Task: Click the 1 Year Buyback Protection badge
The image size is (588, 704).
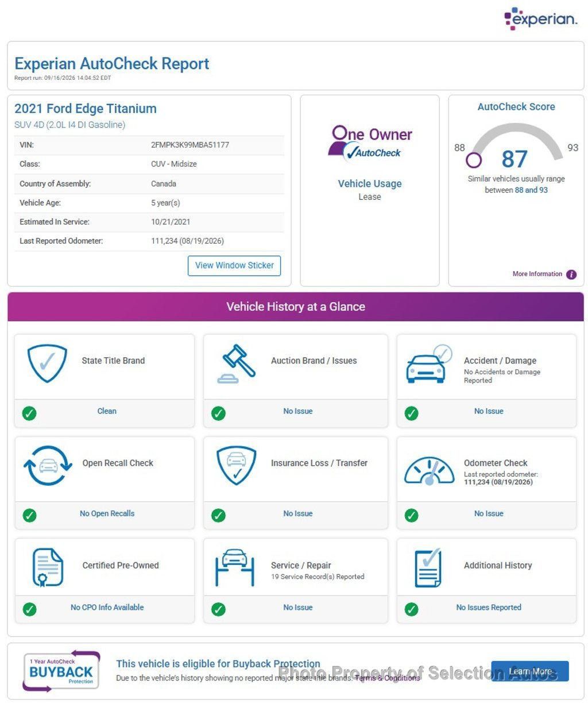Action: [61, 671]
